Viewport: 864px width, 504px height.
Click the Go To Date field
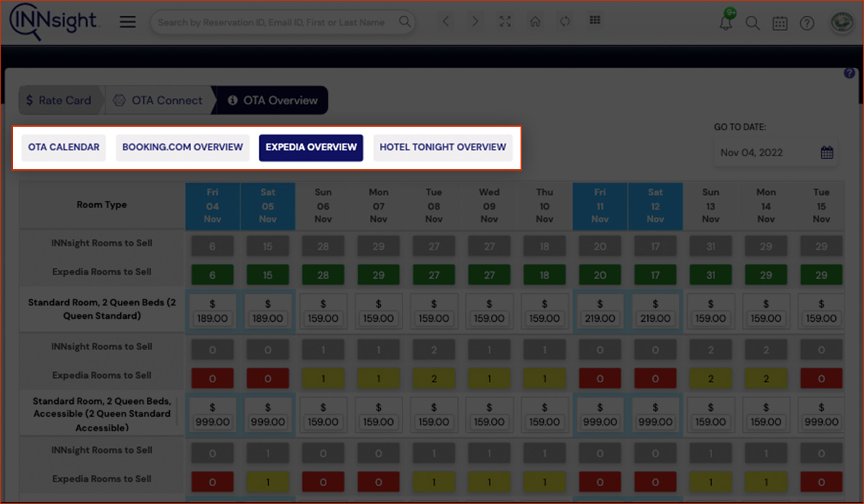(x=775, y=153)
